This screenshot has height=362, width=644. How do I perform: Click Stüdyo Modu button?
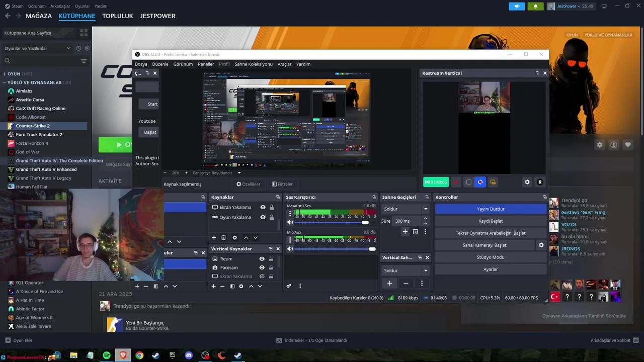click(491, 257)
